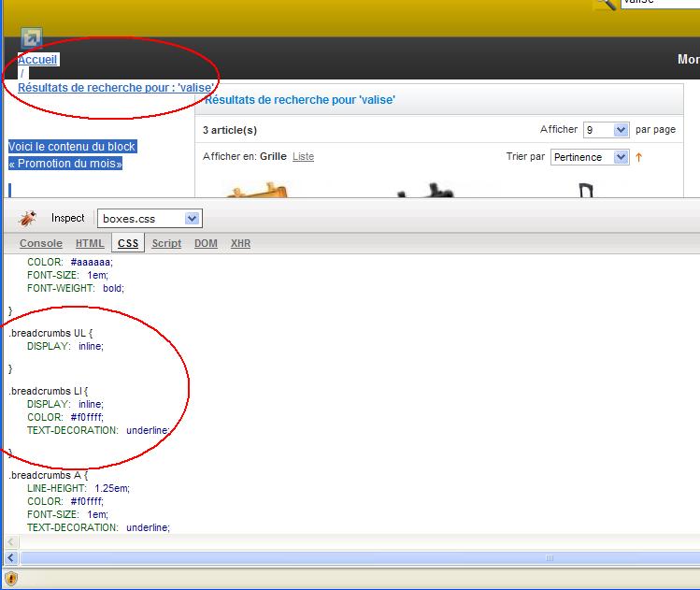Viewport: 700px width, 590px height.
Task: Click the breadcrumb link Résultats de recherche pour : 'valise'
Action: [116, 88]
